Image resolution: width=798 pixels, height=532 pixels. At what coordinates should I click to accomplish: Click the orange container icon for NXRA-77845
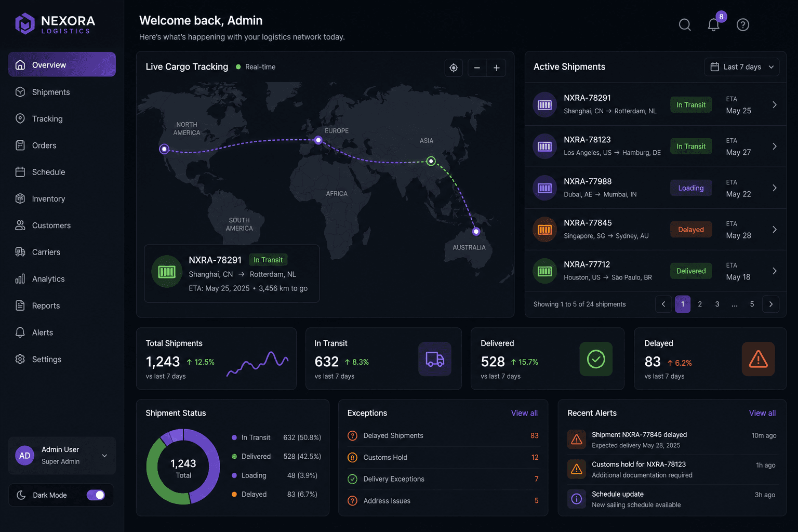544,230
